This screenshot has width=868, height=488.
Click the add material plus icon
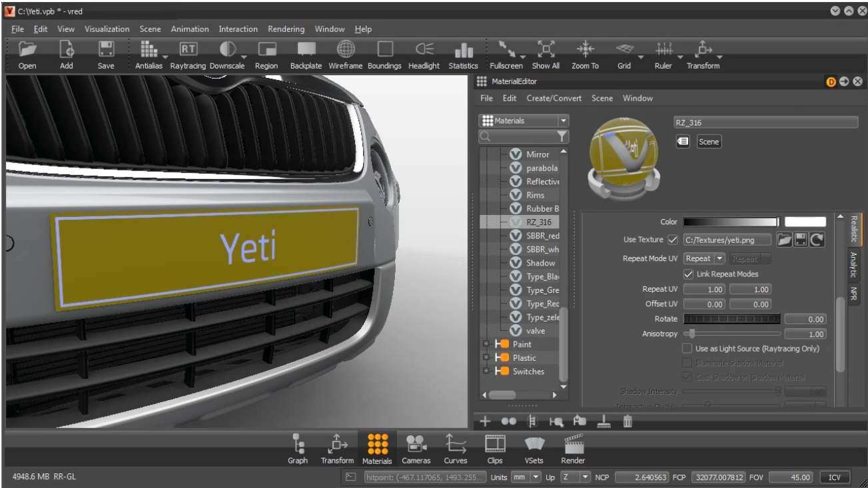[485, 421]
